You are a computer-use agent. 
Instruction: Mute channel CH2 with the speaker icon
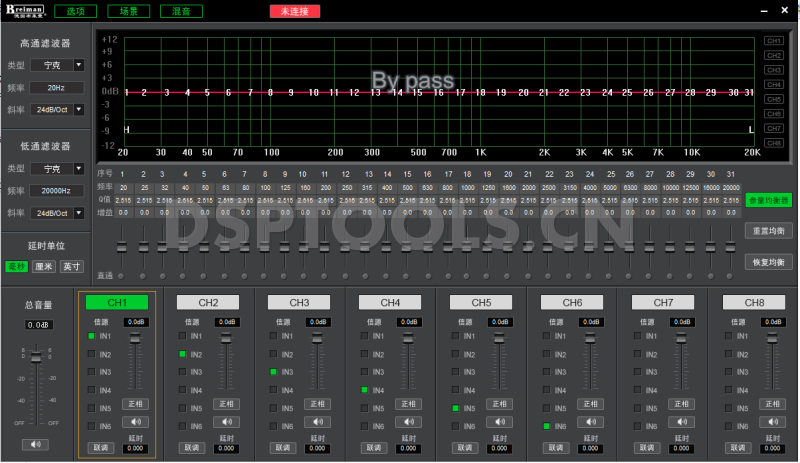click(x=228, y=421)
